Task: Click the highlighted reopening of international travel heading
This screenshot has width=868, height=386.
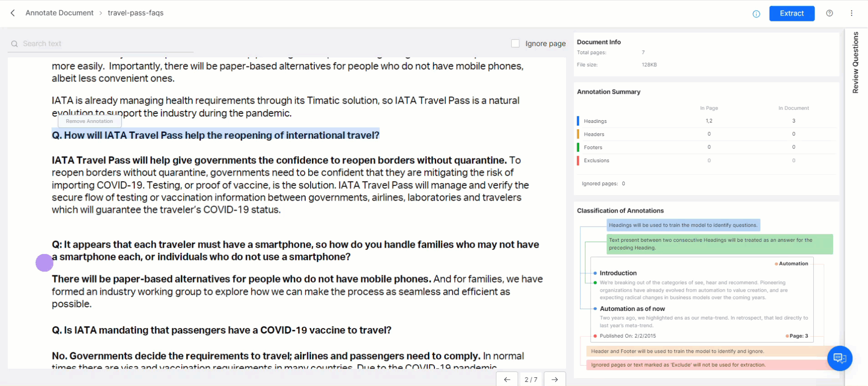Action: 215,136
